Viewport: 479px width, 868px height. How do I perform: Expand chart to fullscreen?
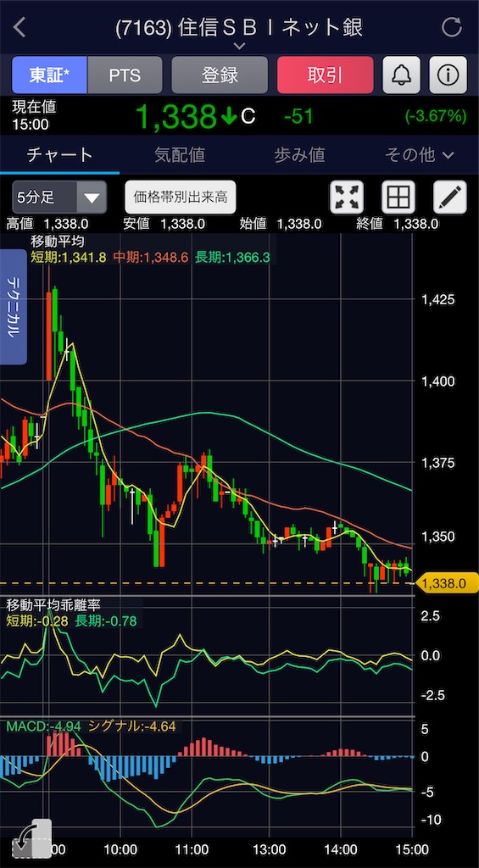(x=348, y=197)
